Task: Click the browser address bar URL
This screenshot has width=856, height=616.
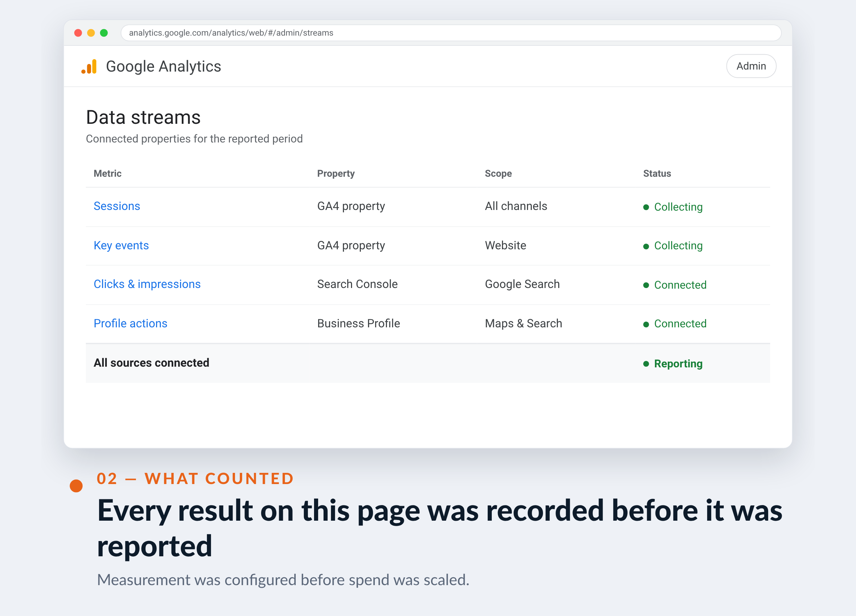Action: [x=231, y=33]
